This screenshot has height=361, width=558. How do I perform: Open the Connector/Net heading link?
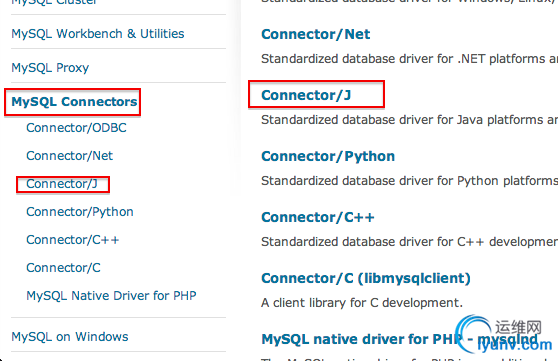pos(316,34)
